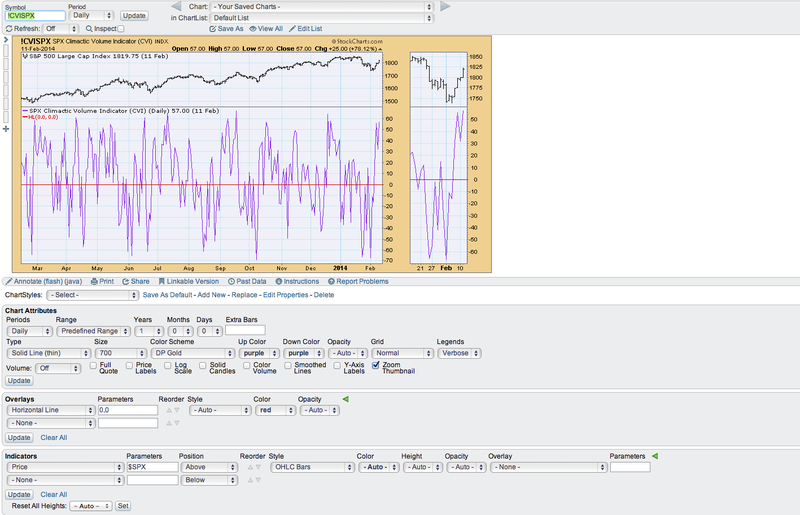Open the Legends Verbose dropdown

[x=459, y=353]
